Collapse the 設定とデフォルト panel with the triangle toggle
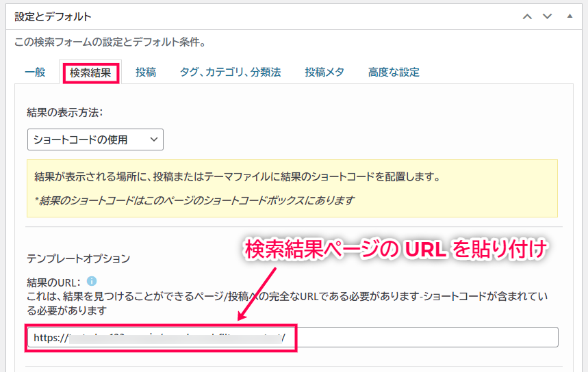Screen dimensions: 588x372 (570, 16)
